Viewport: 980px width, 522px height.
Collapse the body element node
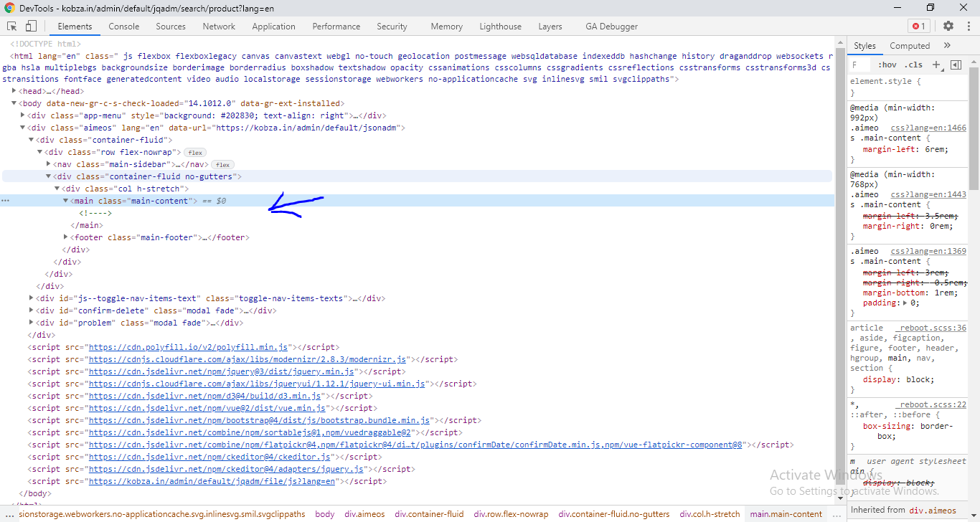click(x=14, y=103)
